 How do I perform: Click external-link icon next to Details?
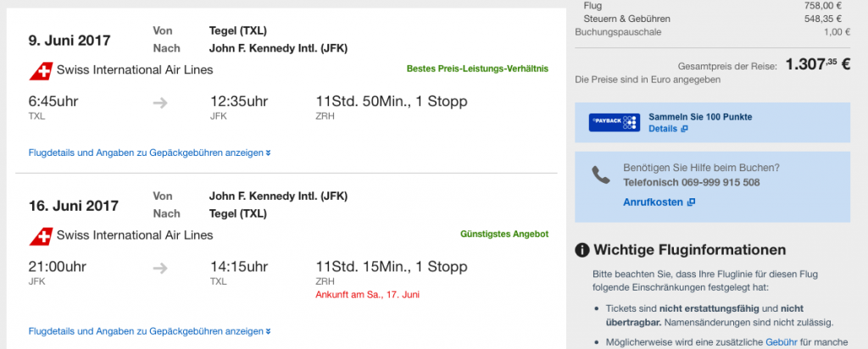684,129
